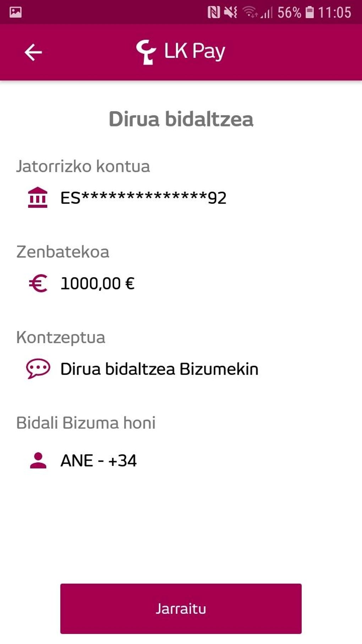Tap the back arrow icon
The image size is (362, 644).
coord(33,53)
